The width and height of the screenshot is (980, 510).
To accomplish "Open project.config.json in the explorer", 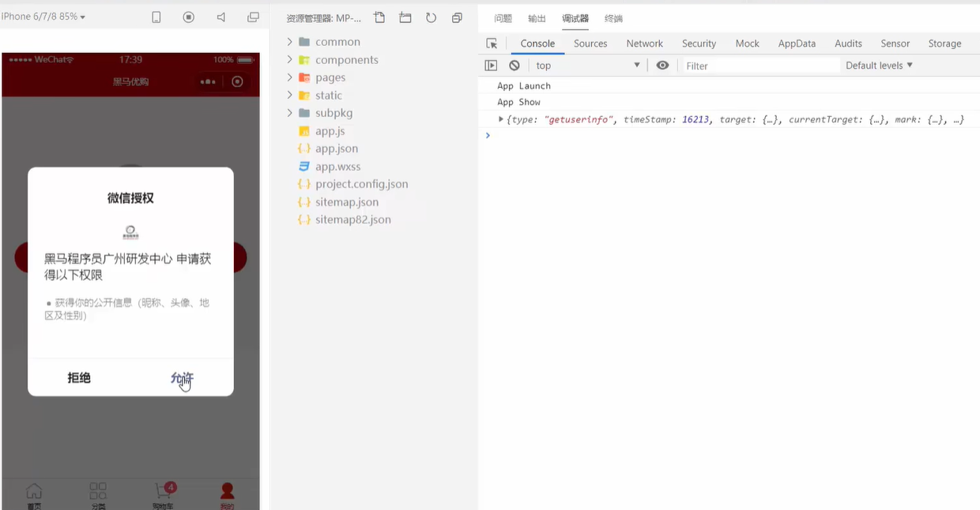I will point(362,184).
